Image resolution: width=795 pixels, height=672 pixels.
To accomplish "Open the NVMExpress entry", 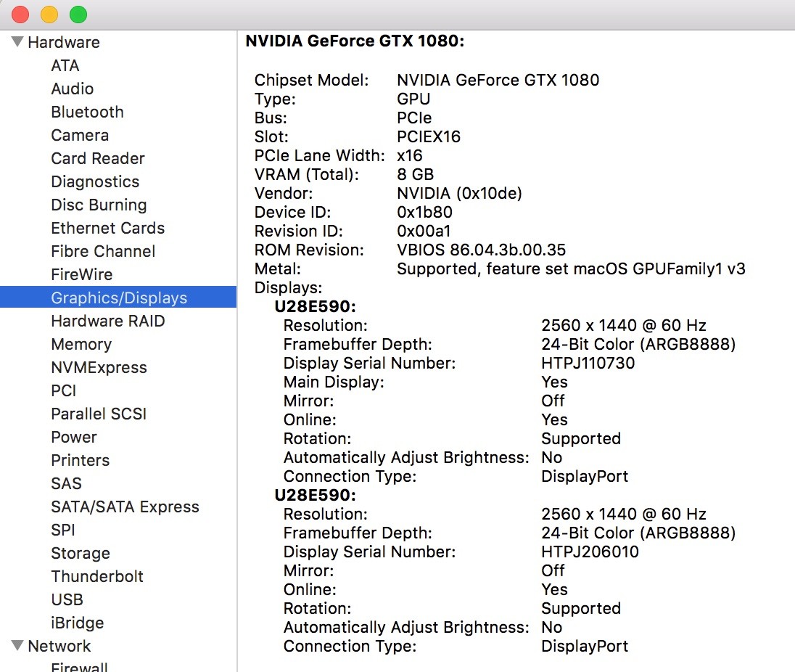I will [99, 367].
